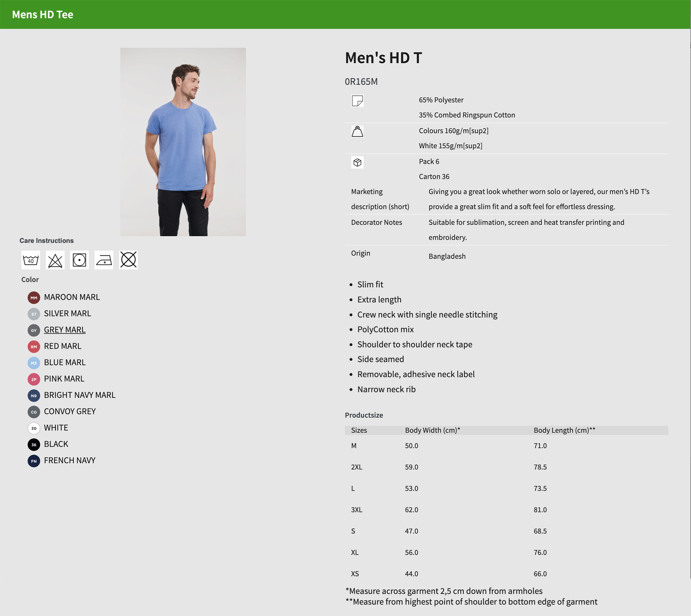Image resolution: width=691 pixels, height=616 pixels.
Task: Select the Convoy Grey CG swatch
Action: point(34,412)
